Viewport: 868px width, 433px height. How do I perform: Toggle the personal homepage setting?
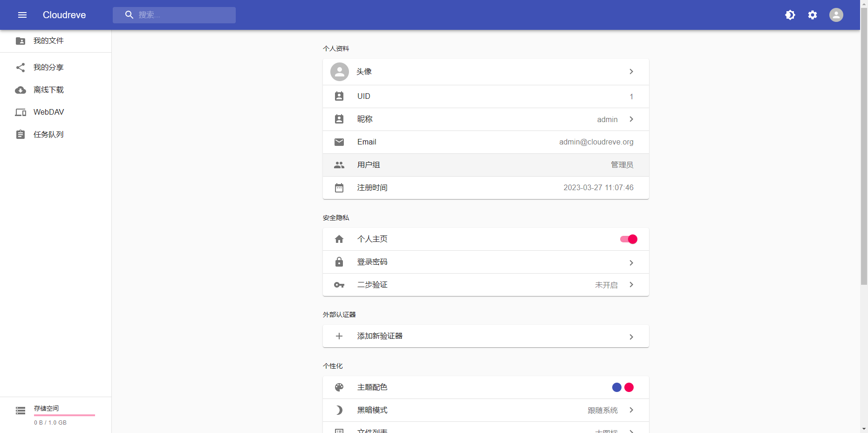click(x=628, y=239)
